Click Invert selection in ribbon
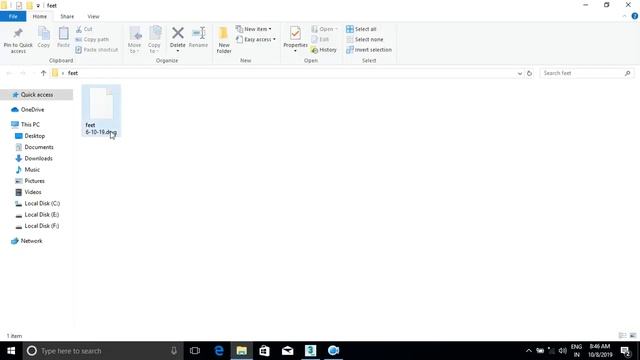This screenshot has width=640, height=360. coord(369,49)
